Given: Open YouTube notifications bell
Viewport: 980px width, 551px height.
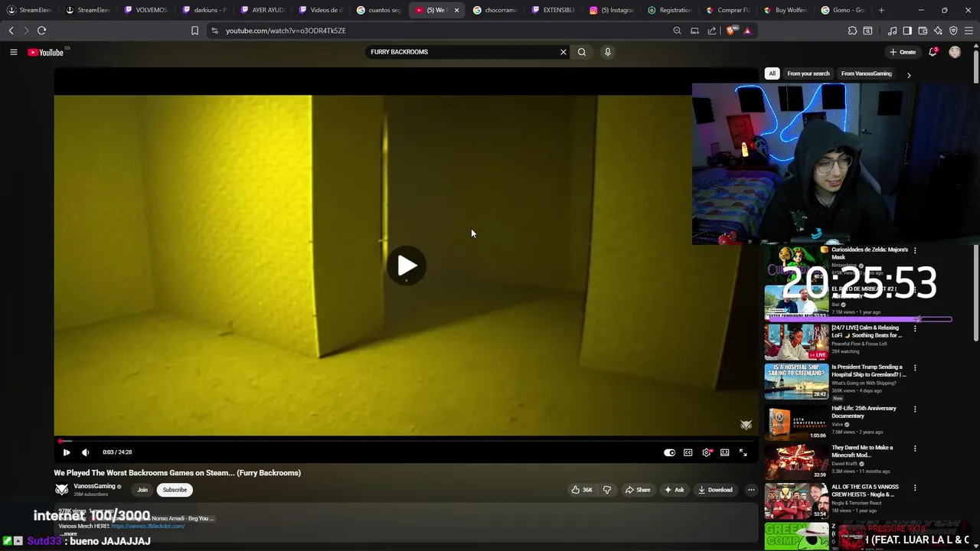Looking at the screenshot, I should click(933, 52).
